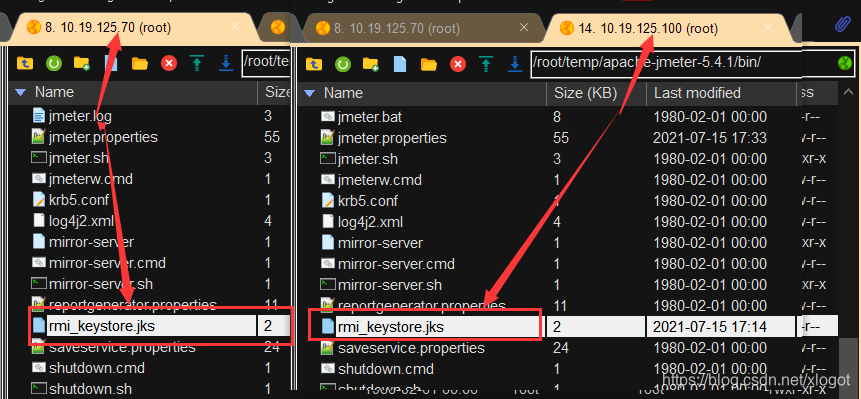This screenshot has width=861, height=399.
Task: Close the 14. 10.19.125.100 tab
Action: point(769,27)
